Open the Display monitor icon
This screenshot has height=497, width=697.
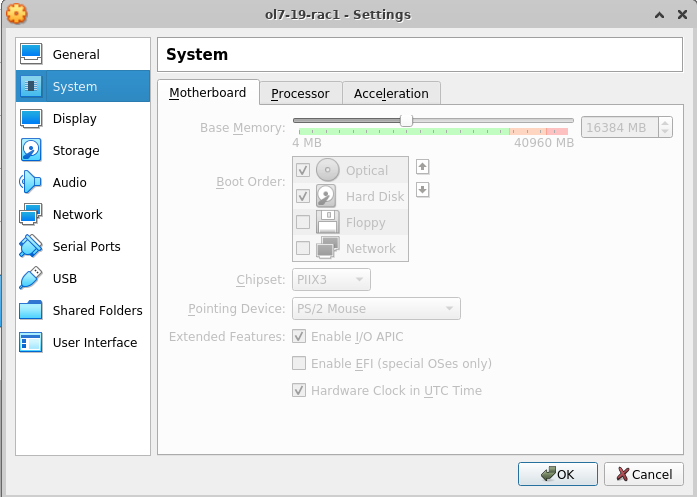click(31, 118)
